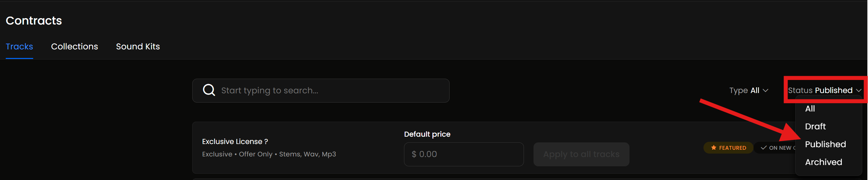Click the chevron arrow next to Status Published

(x=858, y=90)
